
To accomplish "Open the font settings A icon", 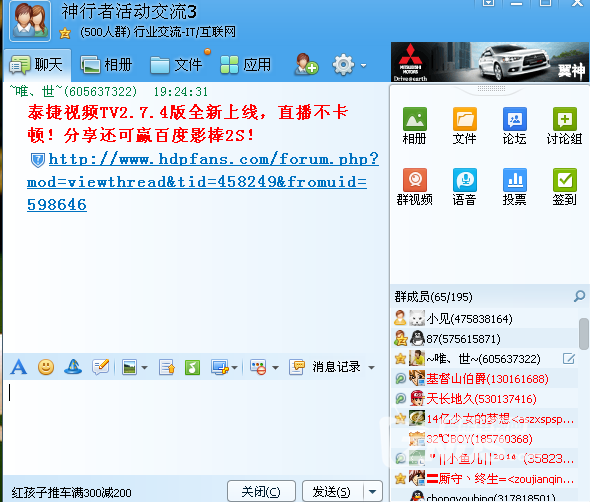I will (x=18, y=367).
